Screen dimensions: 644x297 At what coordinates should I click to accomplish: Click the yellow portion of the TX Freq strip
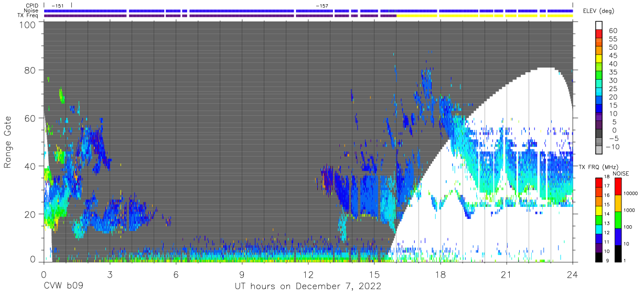coord(484,16)
